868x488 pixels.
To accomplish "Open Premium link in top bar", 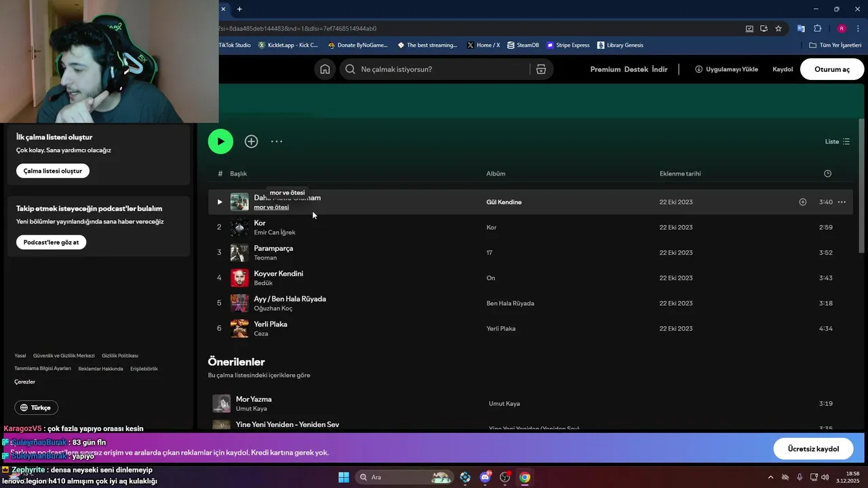I will tap(605, 69).
